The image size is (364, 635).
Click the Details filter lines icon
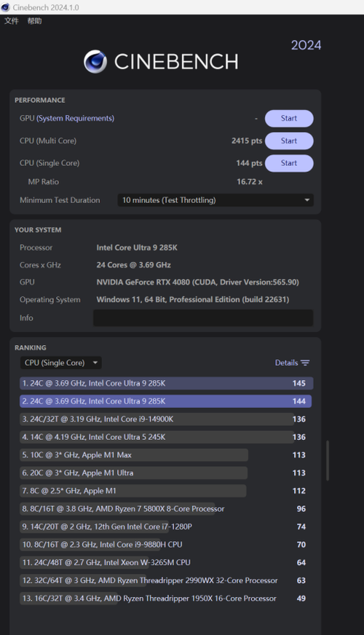(305, 363)
